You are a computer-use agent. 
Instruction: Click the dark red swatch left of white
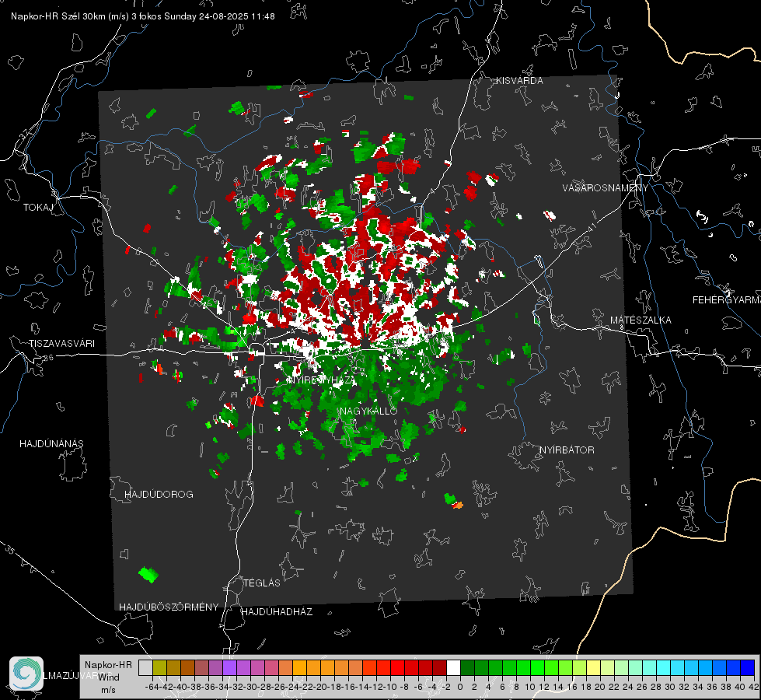pos(439,667)
